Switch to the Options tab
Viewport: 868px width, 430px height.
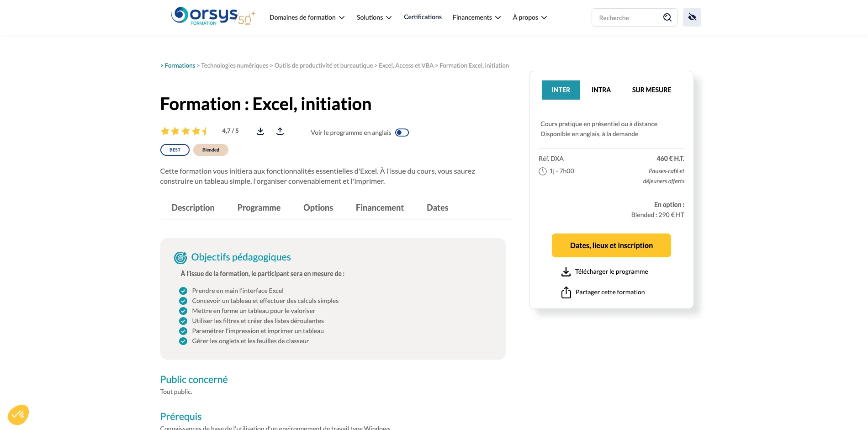click(x=318, y=208)
